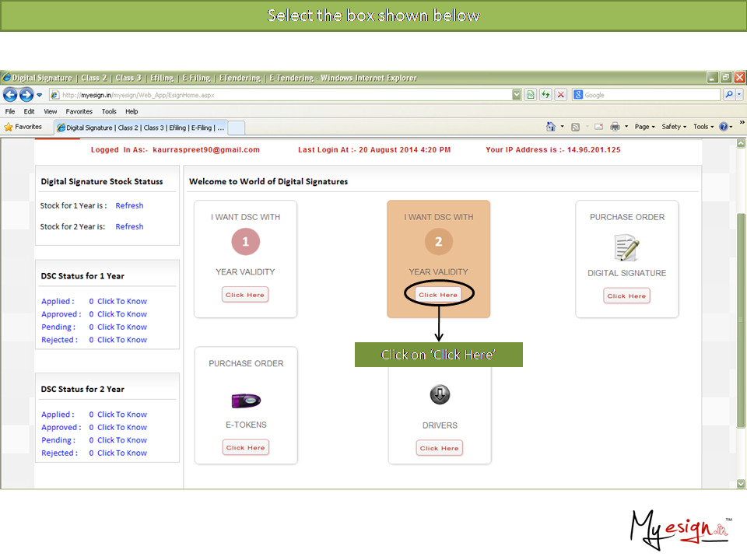Expand the Page dropdown menu
747x560 pixels.
click(x=645, y=127)
